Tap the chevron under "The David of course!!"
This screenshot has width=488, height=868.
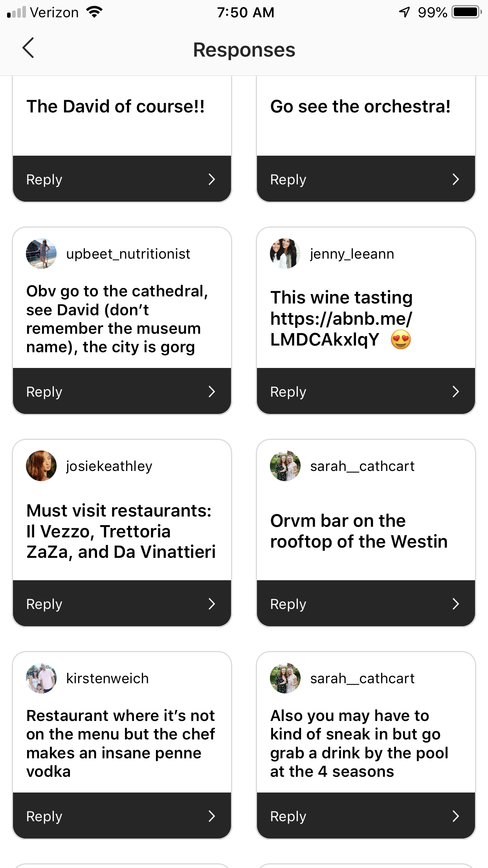[212, 179]
